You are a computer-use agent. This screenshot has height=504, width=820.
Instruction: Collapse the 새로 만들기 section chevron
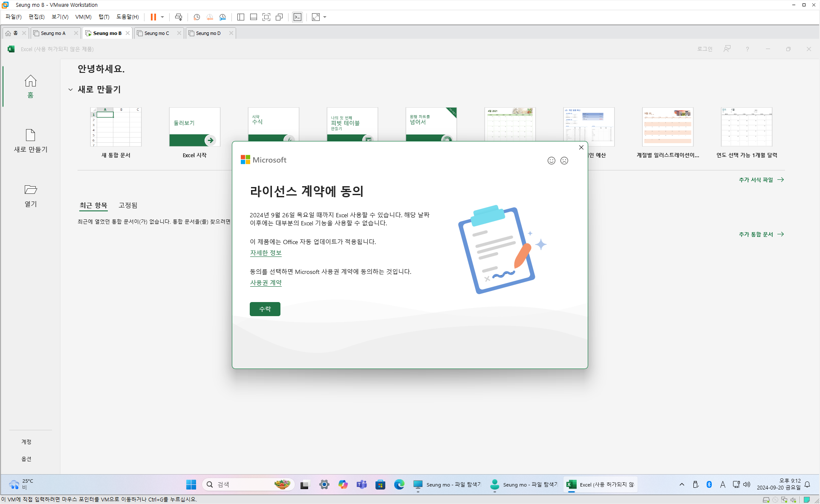[70, 89]
